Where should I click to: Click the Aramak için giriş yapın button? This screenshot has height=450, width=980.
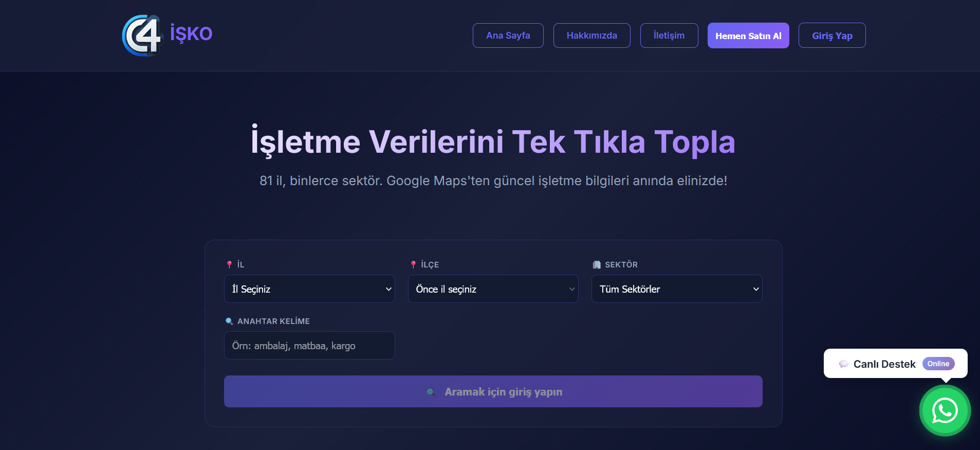[x=493, y=391]
